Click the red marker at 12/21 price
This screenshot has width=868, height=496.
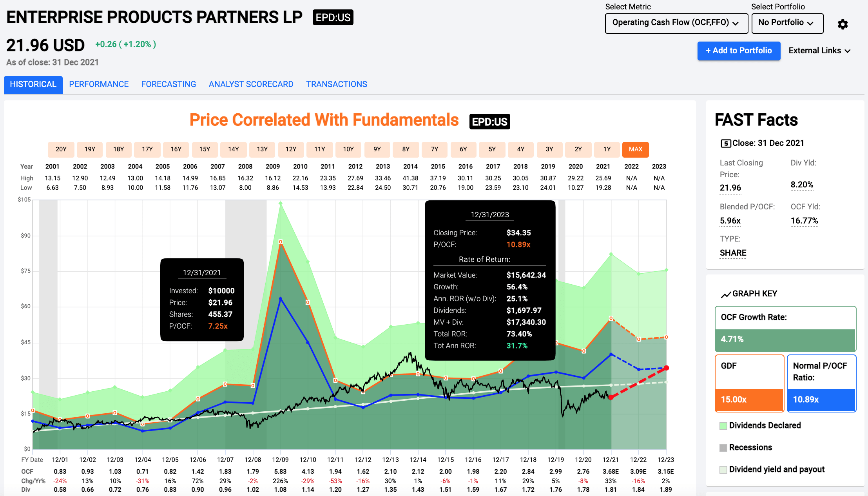pyautogui.click(x=611, y=398)
